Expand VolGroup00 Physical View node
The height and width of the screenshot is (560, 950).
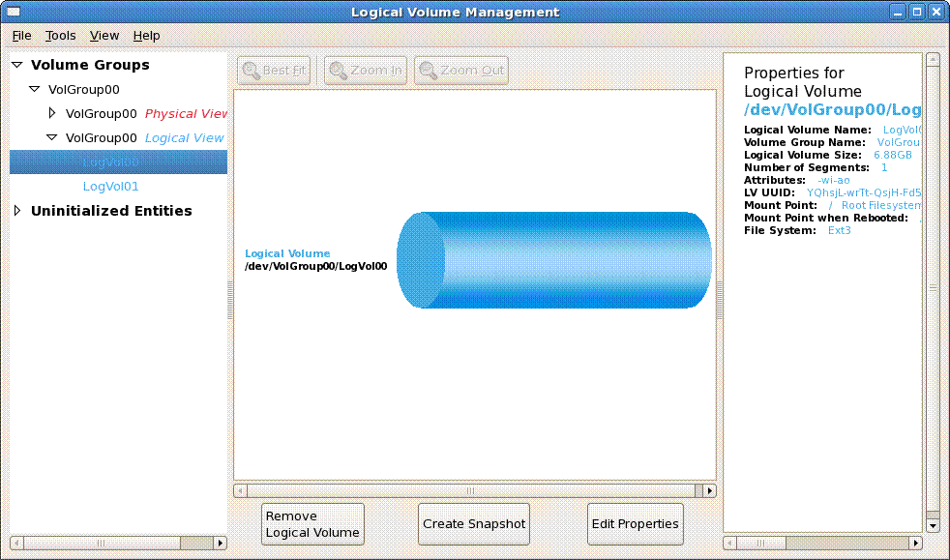52,113
